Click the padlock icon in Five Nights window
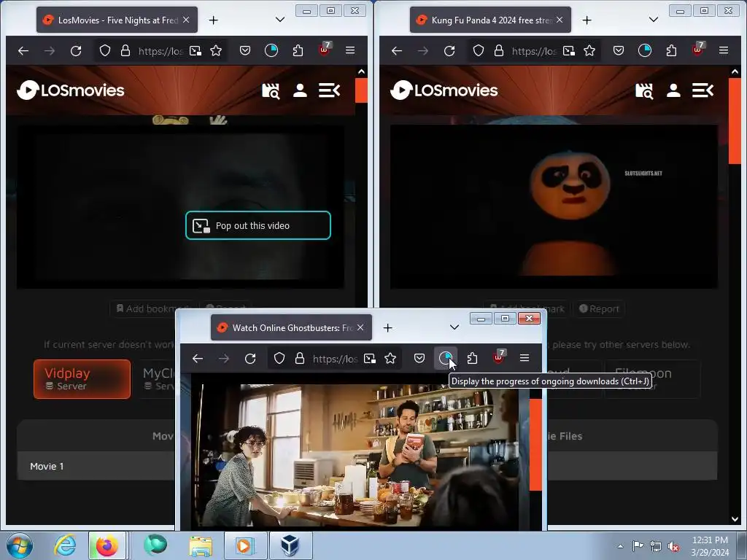The height and width of the screenshot is (560, 747). [125, 50]
